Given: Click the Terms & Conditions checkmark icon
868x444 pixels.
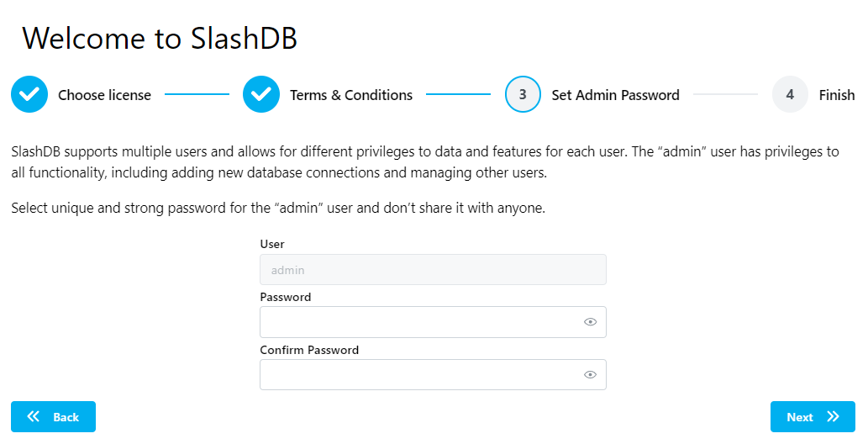Looking at the screenshot, I should [261, 95].
